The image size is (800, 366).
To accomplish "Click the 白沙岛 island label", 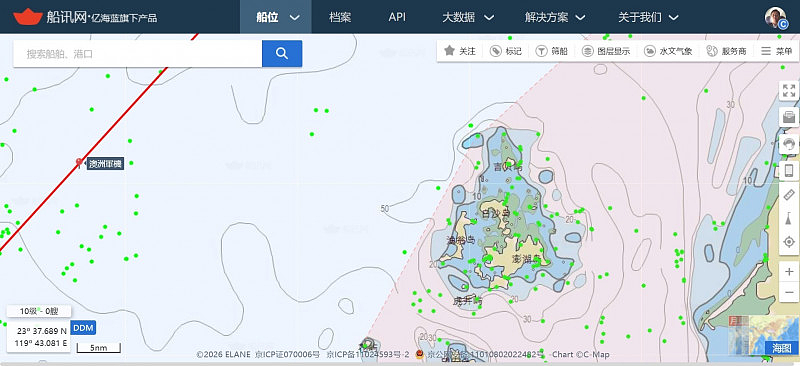I will 495,213.
